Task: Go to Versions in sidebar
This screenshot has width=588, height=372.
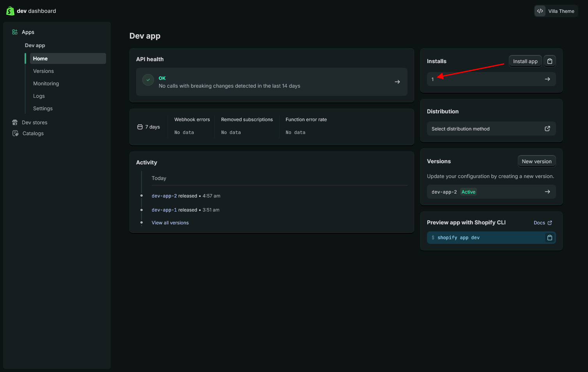Action: click(43, 71)
